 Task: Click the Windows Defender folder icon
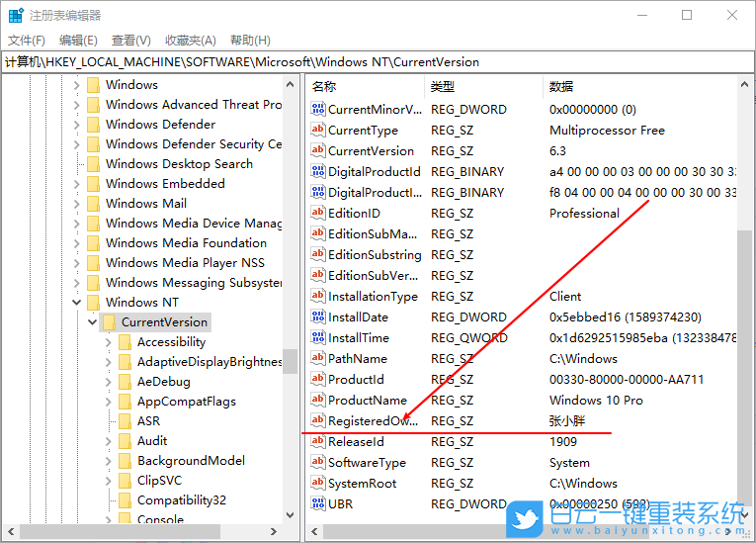pyautogui.click(x=93, y=125)
